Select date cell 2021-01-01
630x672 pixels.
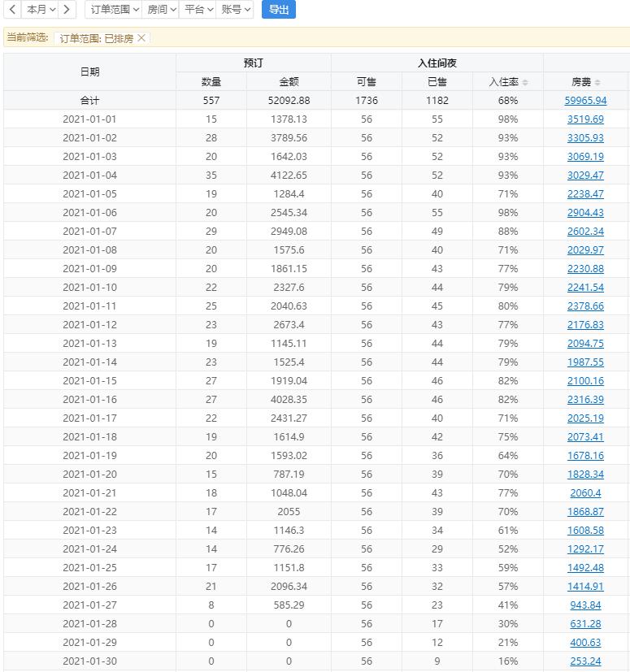(89, 119)
